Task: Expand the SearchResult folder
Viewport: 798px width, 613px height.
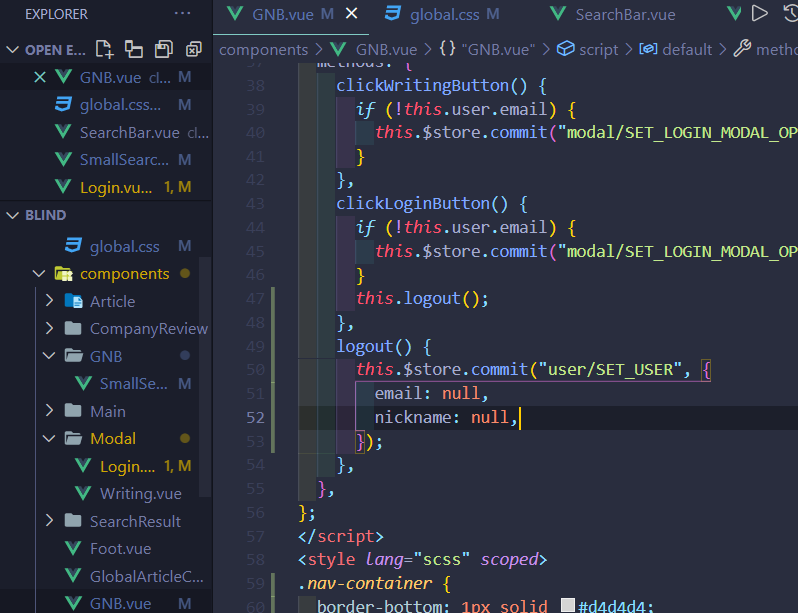Action: click(x=49, y=521)
